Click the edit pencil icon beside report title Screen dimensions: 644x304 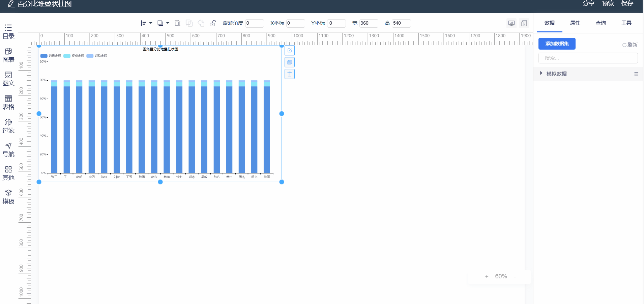tap(11, 4)
